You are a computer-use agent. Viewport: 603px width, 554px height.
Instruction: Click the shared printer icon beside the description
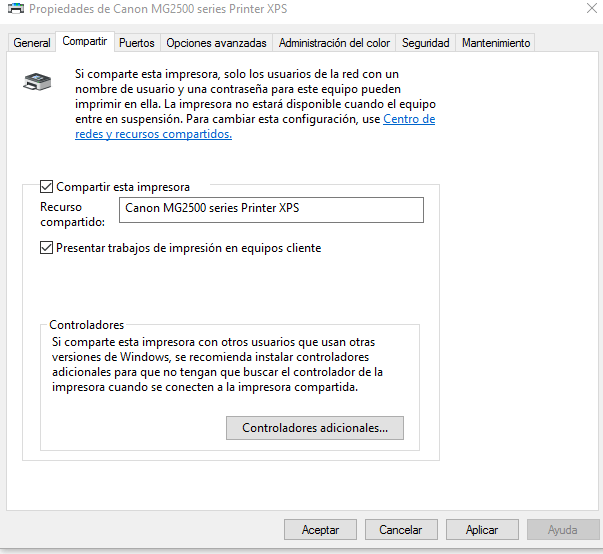tap(37, 82)
